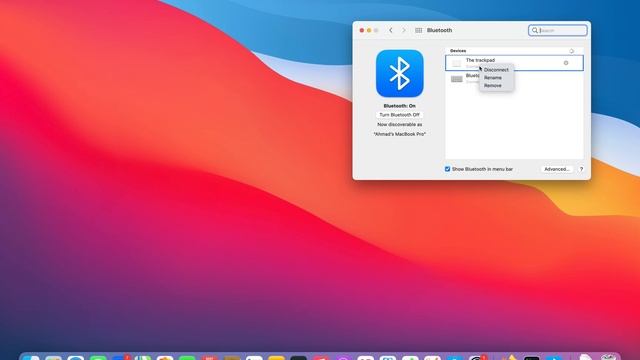Go back with the left chevron

coord(391,30)
